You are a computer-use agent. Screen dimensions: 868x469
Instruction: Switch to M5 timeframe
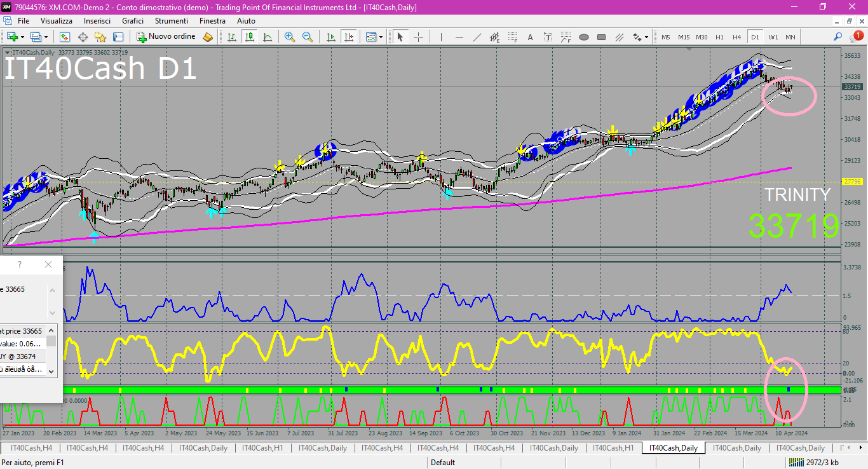[666, 37]
